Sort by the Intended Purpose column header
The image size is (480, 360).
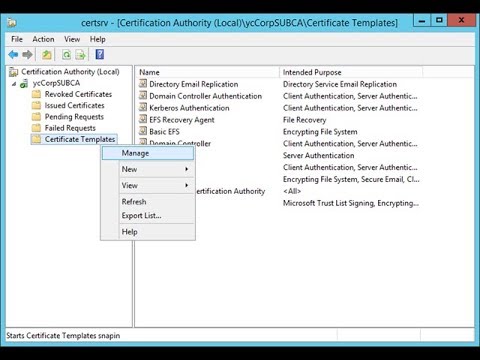pyautogui.click(x=351, y=72)
